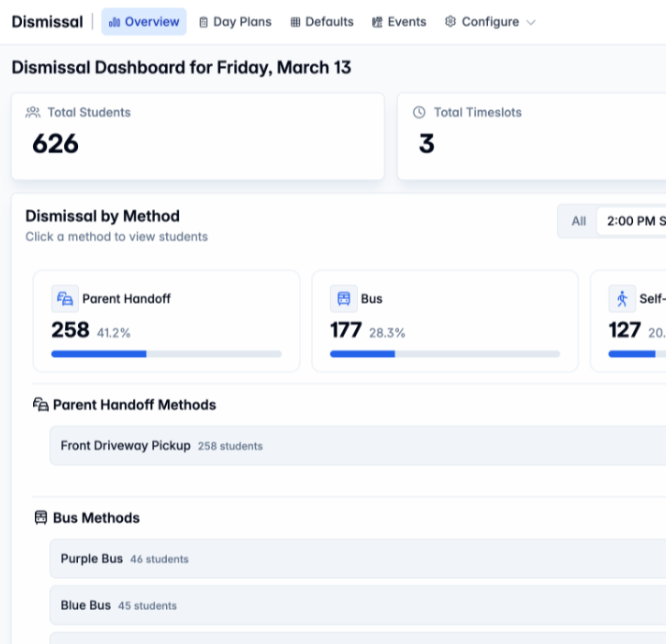The width and height of the screenshot is (666, 644).
Task: Open the Parent Handoff method card
Action: 167,321
